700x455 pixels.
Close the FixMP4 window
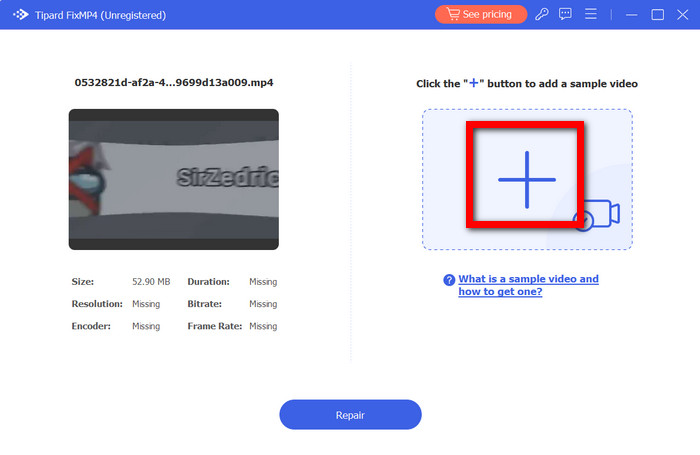coord(681,15)
